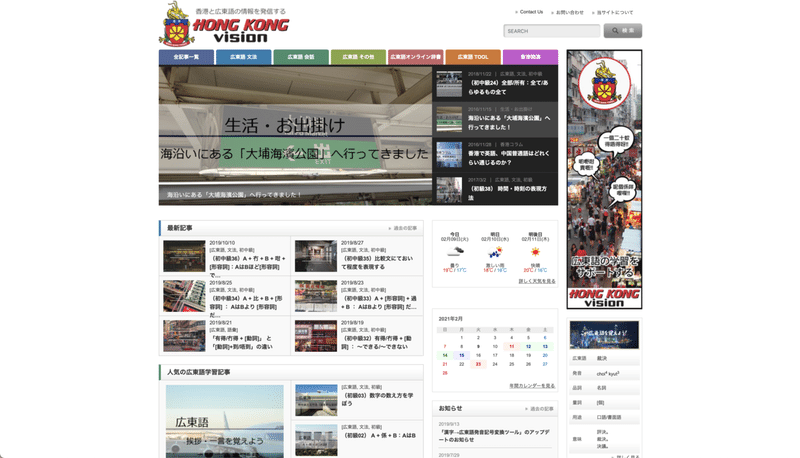
Task: Click the 意味 row in word panel
Action: coord(604,439)
